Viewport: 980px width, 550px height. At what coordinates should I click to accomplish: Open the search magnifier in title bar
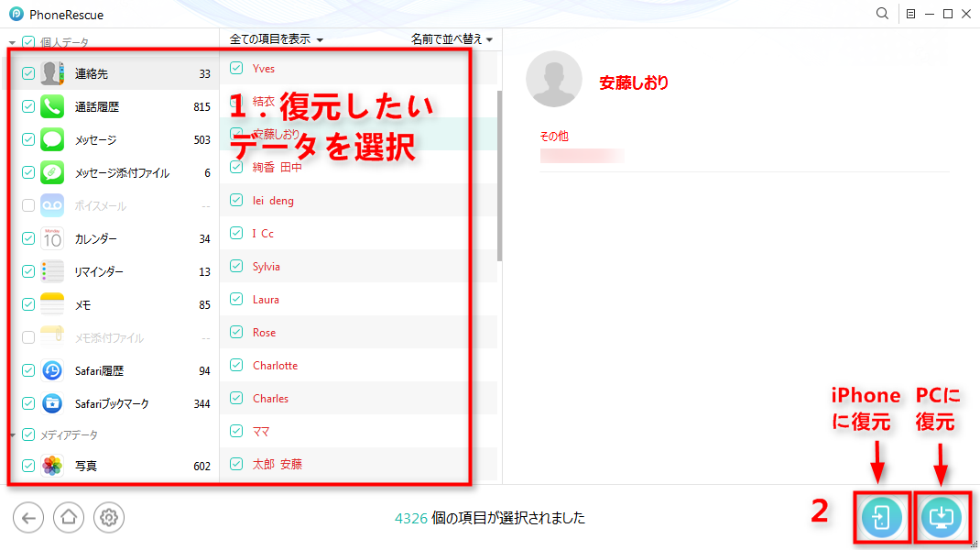882,14
